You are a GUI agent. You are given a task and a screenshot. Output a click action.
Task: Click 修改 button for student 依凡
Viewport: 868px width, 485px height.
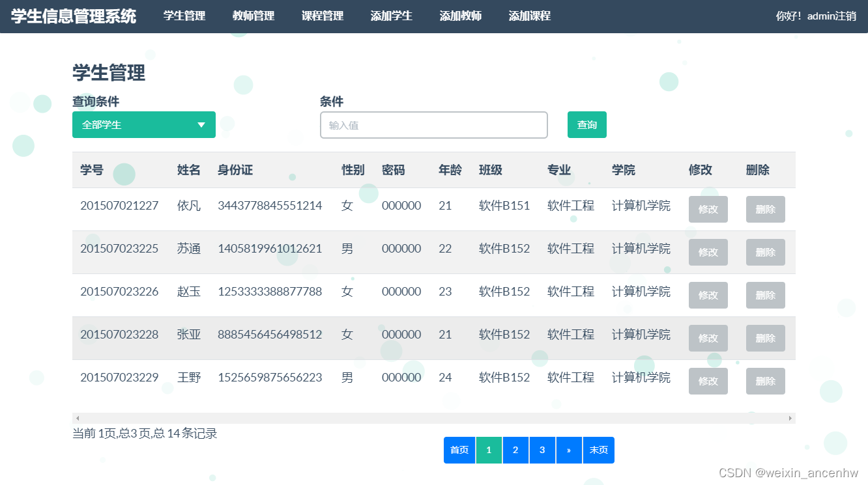pos(708,210)
